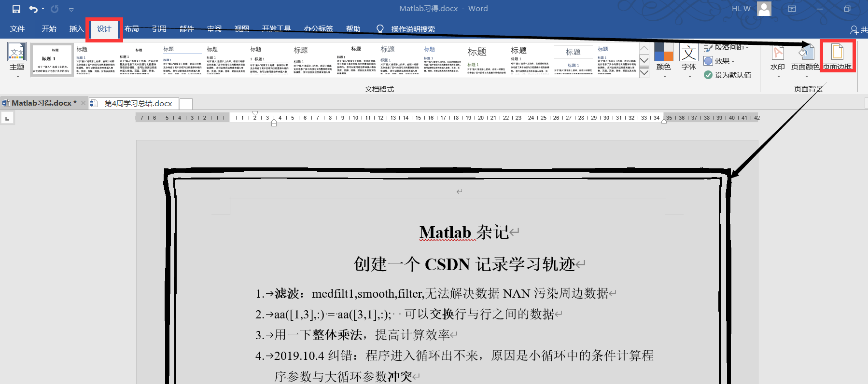Image resolution: width=868 pixels, height=384 pixels.
Task: Click the share (共享) person icon
Action: (854, 30)
